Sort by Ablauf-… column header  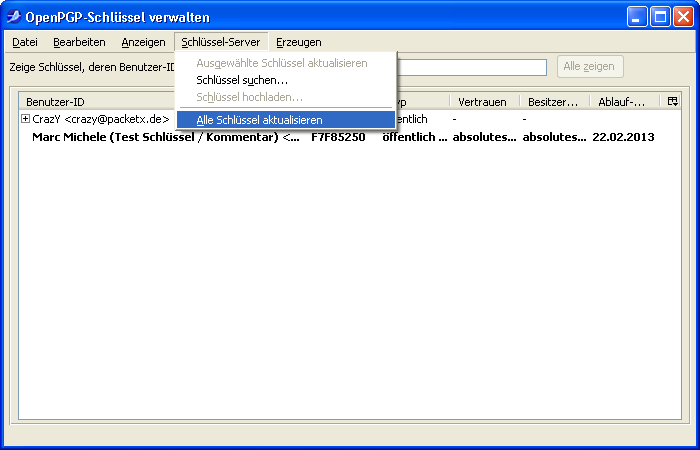[x=625, y=102]
